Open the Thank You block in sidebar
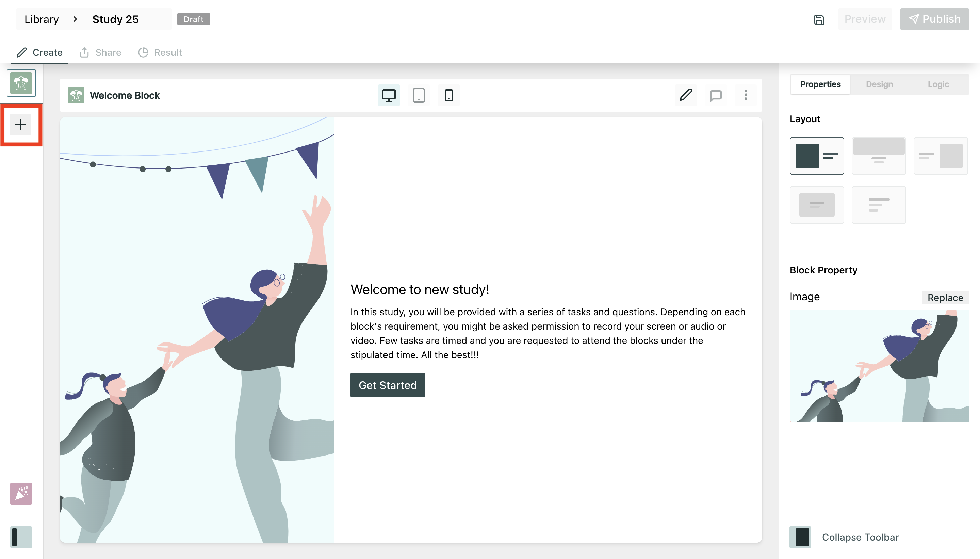980x559 pixels. click(x=21, y=493)
